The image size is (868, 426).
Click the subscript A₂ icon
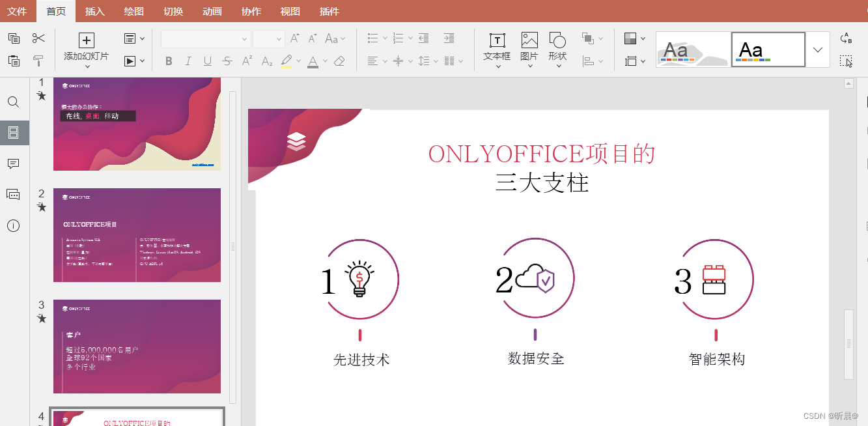pyautogui.click(x=267, y=61)
